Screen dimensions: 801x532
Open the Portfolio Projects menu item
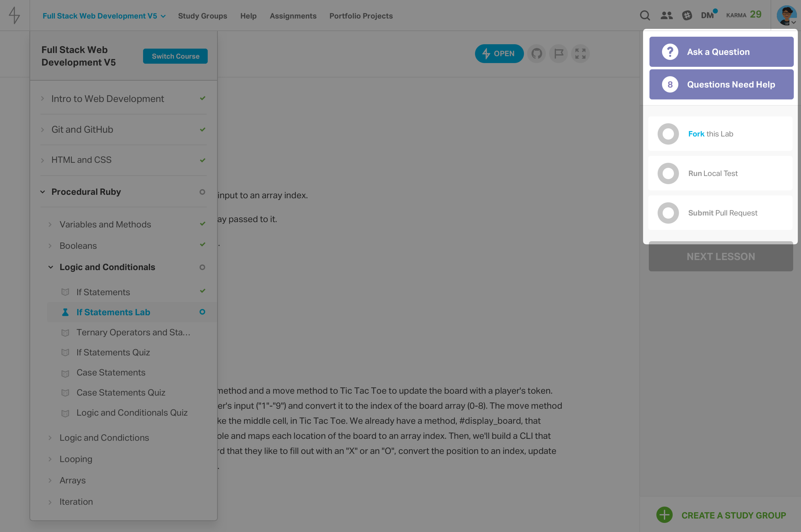361,16
